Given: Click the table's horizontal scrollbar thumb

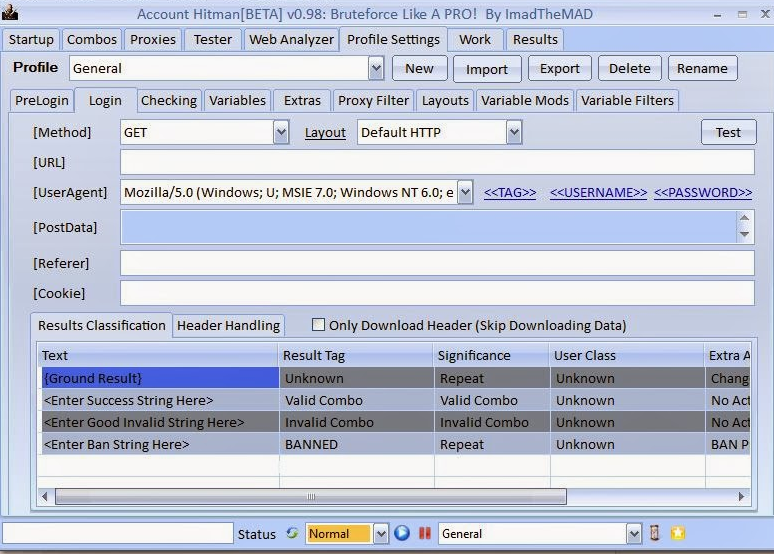Looking at the screenshot, I should (310, 496).
